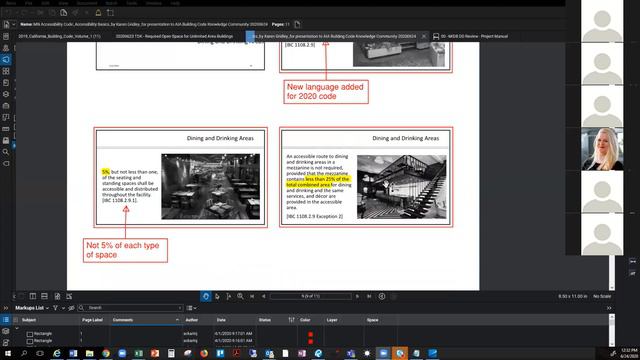Image resolution: width=640 pixels, height=360 pixels.
Task: Click the page-with-lock icon on the view bar
Action: point(58,296)
